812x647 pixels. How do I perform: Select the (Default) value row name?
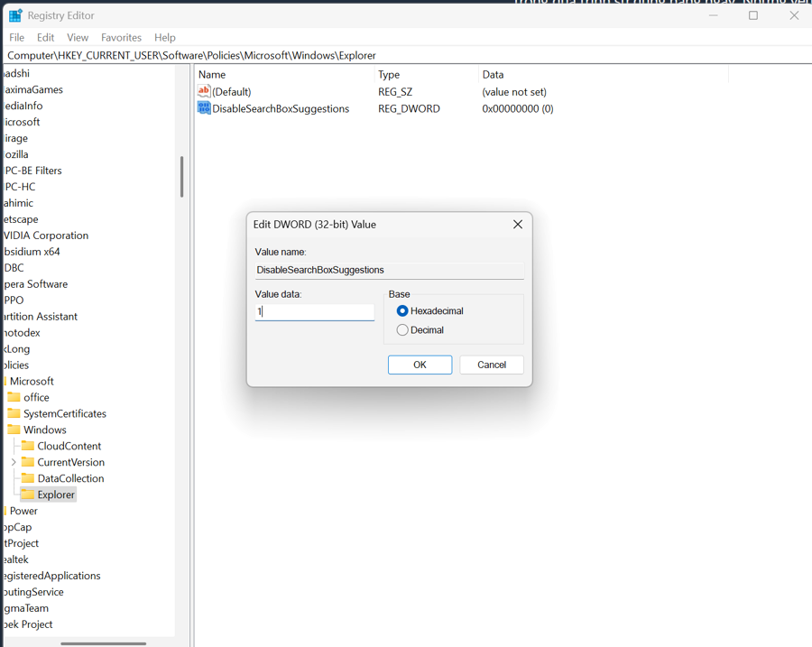pyautogui.click(x=232, y=92)
